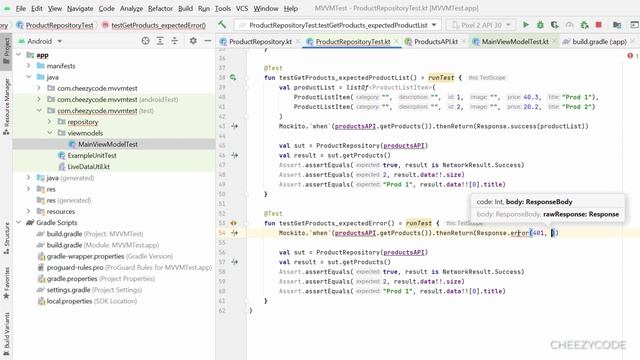Click suspend call gutter icon line 46

coord(234,155)
